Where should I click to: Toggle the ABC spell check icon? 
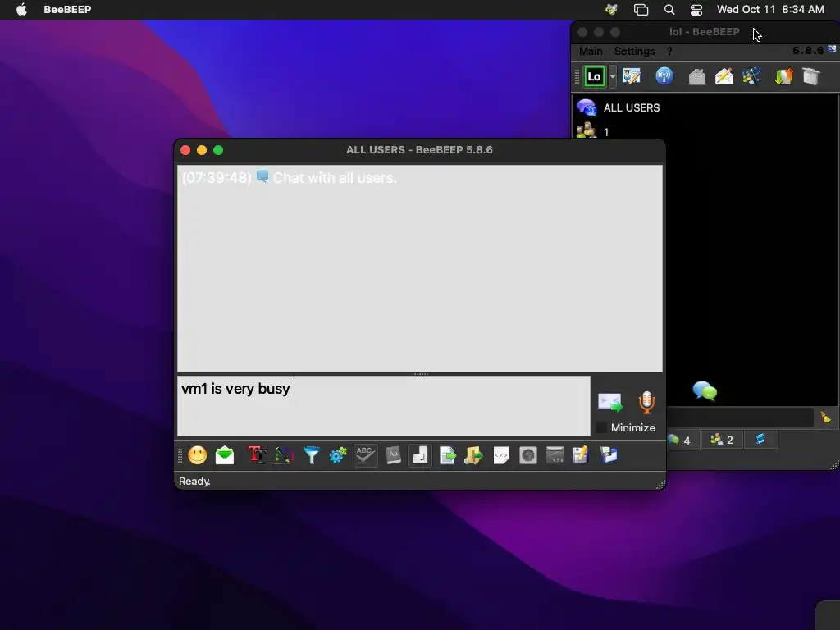365,455
